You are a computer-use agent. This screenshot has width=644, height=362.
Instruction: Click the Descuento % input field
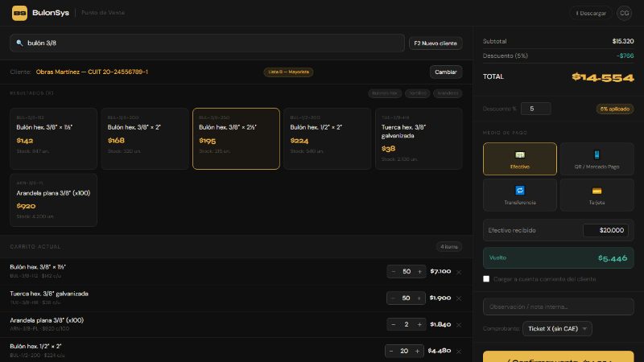coord(535,109)
